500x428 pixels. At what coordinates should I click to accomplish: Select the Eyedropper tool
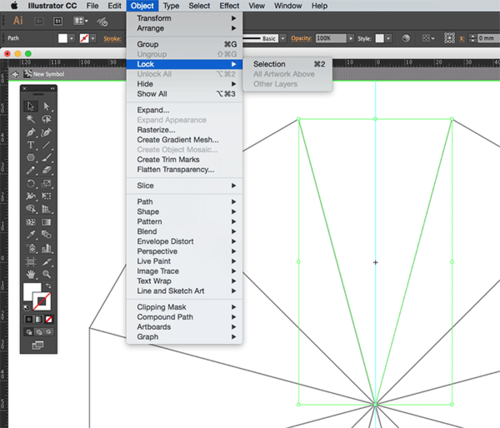point(31,235)
